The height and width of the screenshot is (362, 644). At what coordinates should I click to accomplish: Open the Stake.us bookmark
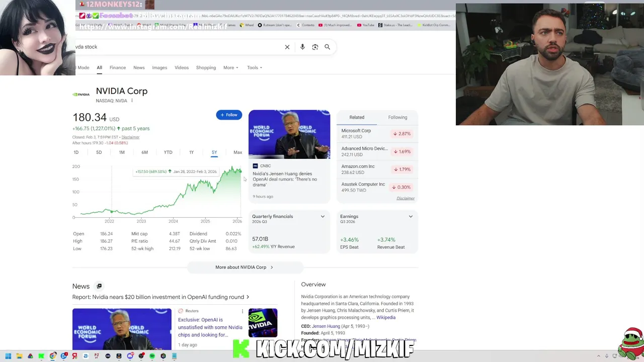click(395, 25)
